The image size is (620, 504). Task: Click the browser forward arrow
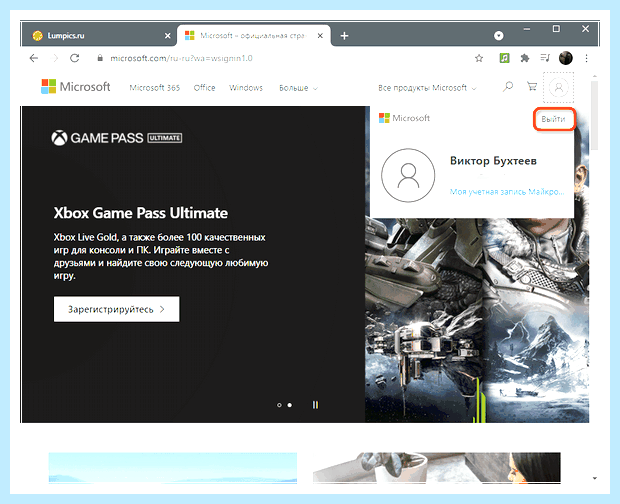pyautogui.click(x=55, y=58)
